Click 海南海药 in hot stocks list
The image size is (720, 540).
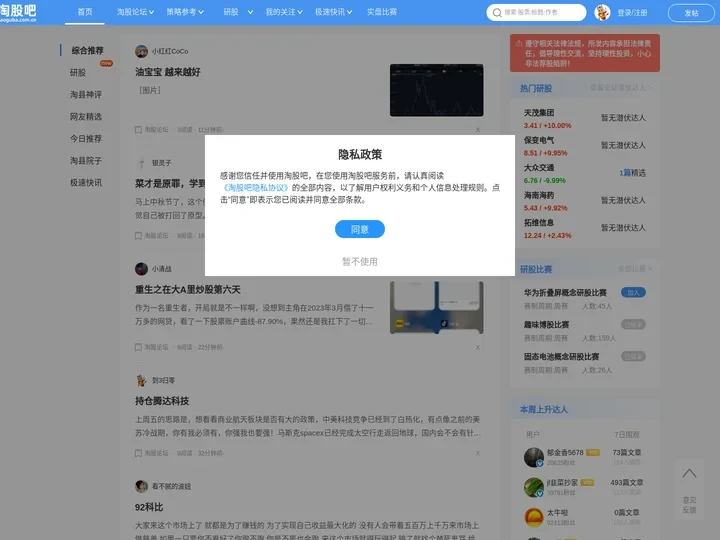pos(539,195)
